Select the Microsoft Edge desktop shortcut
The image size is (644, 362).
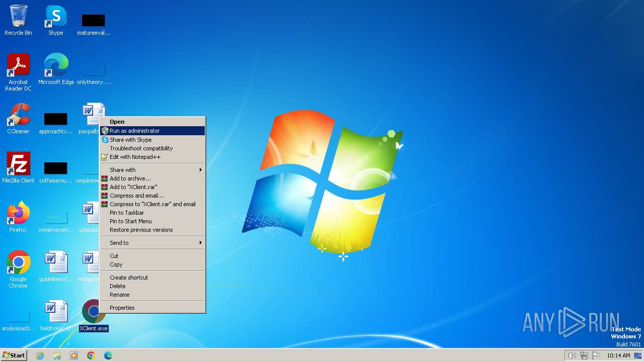click(56, 69)
